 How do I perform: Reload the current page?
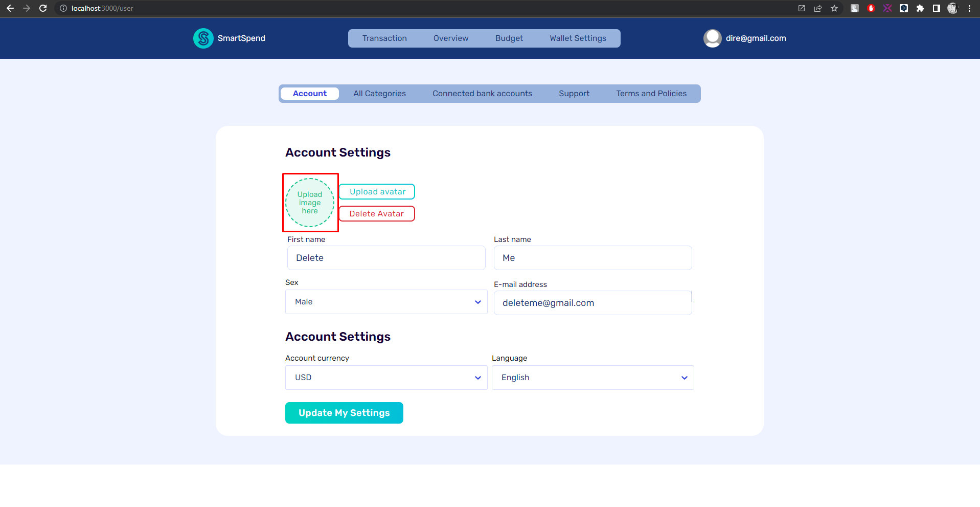tap(43, 8)
